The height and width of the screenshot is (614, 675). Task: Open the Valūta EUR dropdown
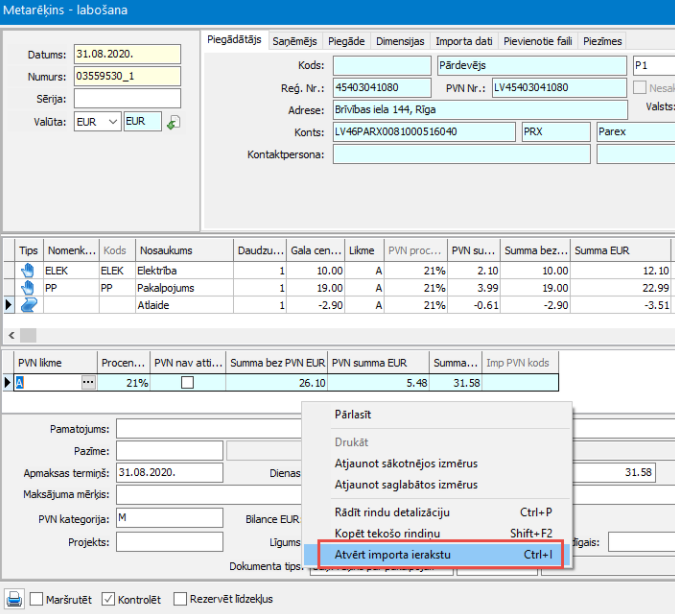click(111, 121)
